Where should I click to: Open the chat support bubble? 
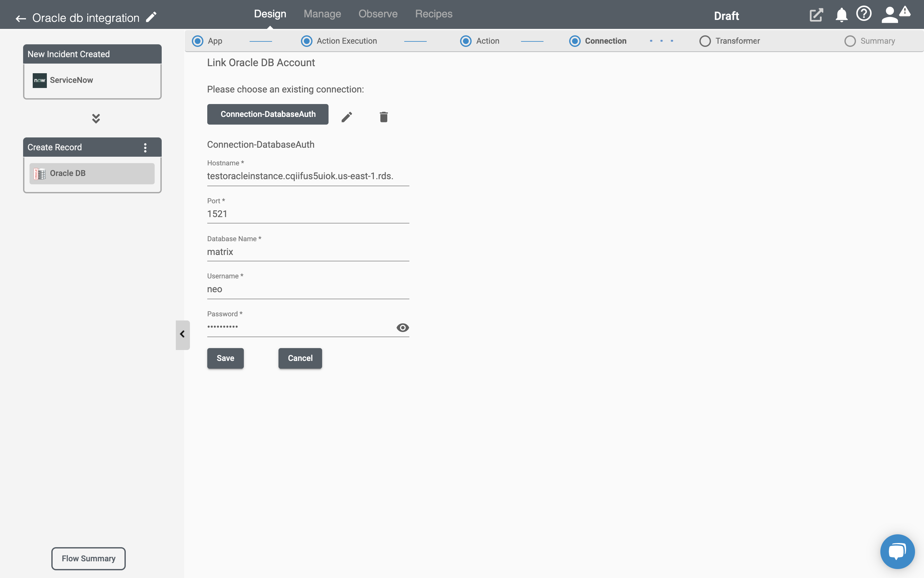[x=897, y=551]
